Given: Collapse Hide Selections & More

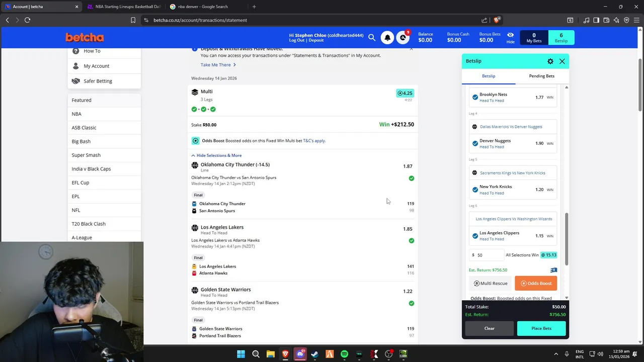Looking at the screenshot, I should point(216,155).
